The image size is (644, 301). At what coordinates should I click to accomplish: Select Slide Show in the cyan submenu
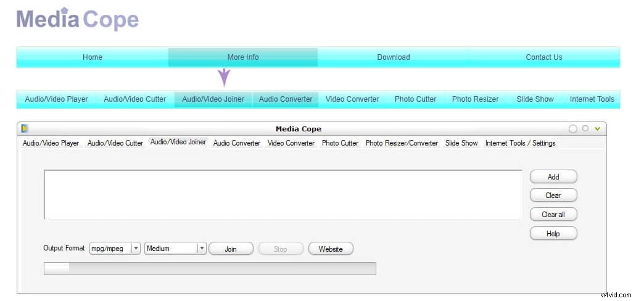[x=535, y=99]
